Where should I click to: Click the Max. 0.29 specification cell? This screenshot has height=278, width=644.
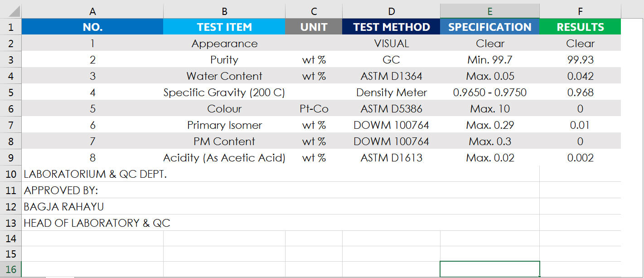(489, 125)
